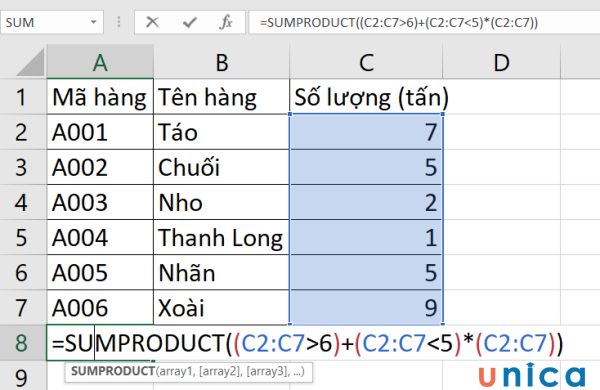Click cell containing A001
The width and height of the screenshot is (600, 390).
tap(100, 132)
